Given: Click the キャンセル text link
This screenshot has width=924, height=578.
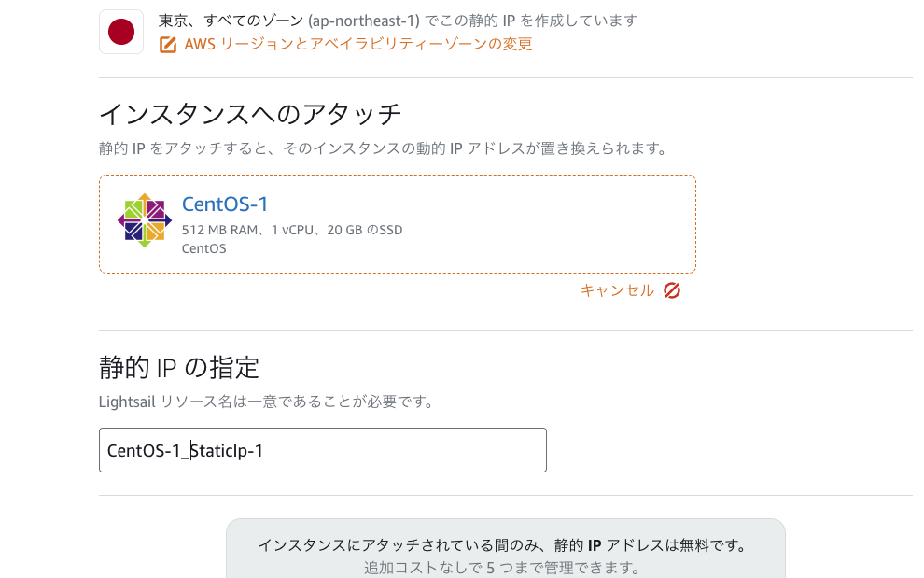Looking at the screenshot, I should 617,290.
